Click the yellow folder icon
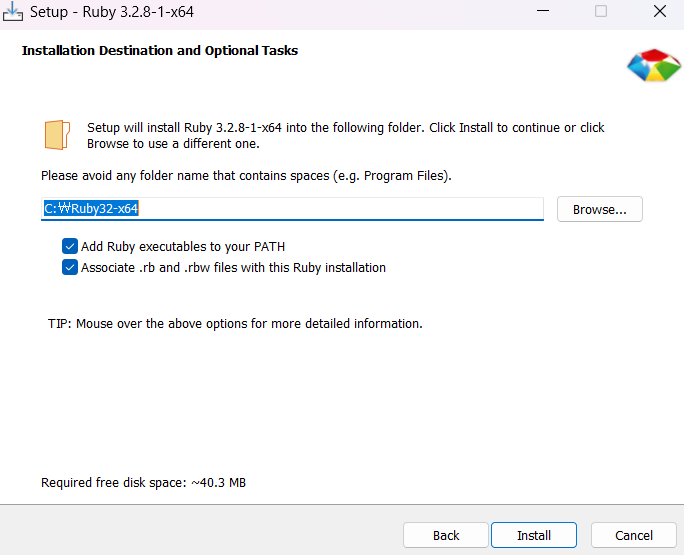The image size is (684, 555). 57,135
